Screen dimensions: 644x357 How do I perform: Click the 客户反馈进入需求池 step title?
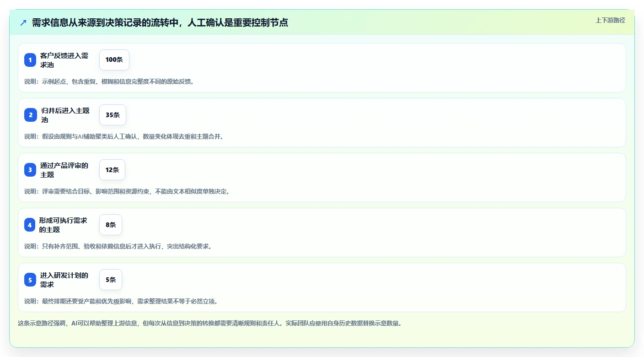pos(64,60)
